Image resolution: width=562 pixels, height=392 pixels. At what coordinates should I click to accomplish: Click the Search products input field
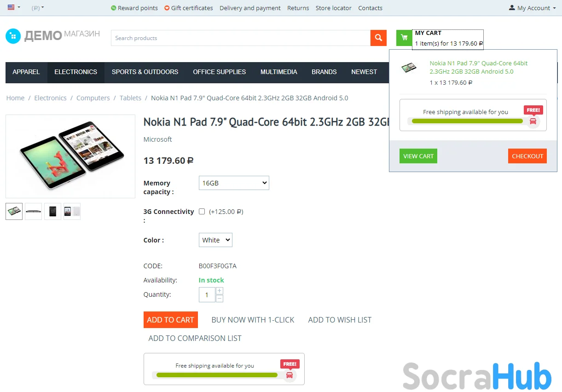point(241,38)
